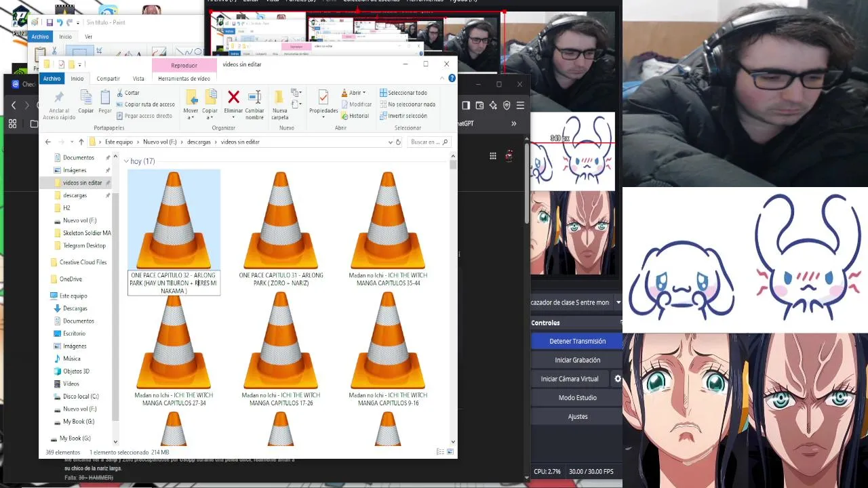Open the Abrir dropdown with VLC cone
The image size is (868, 488).
354,93
